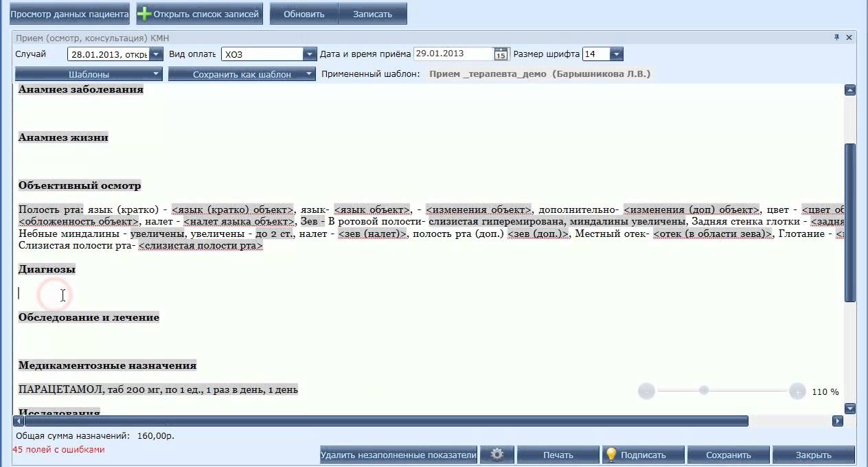Click the 45 полей с ошибками message
Image resolution: width=868 pixels, height=467 pixels.
point(58,450)
